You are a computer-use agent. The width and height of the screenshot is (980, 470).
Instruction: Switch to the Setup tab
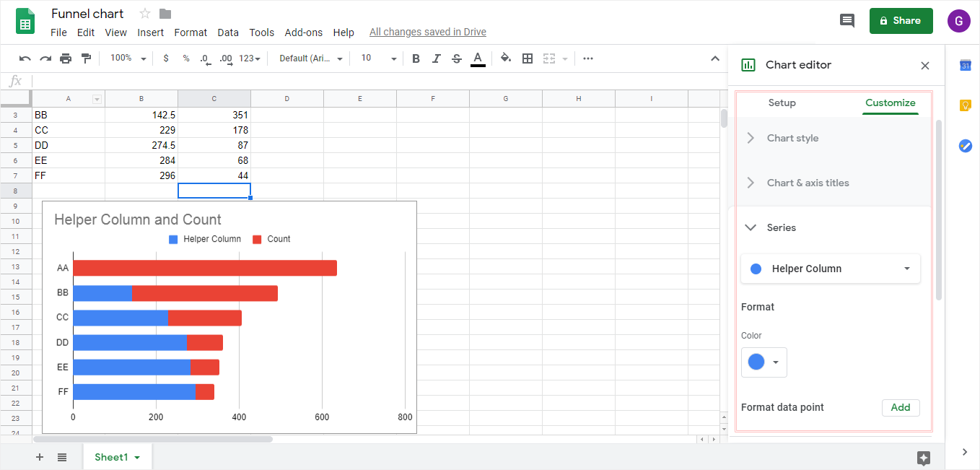(782, 103)
